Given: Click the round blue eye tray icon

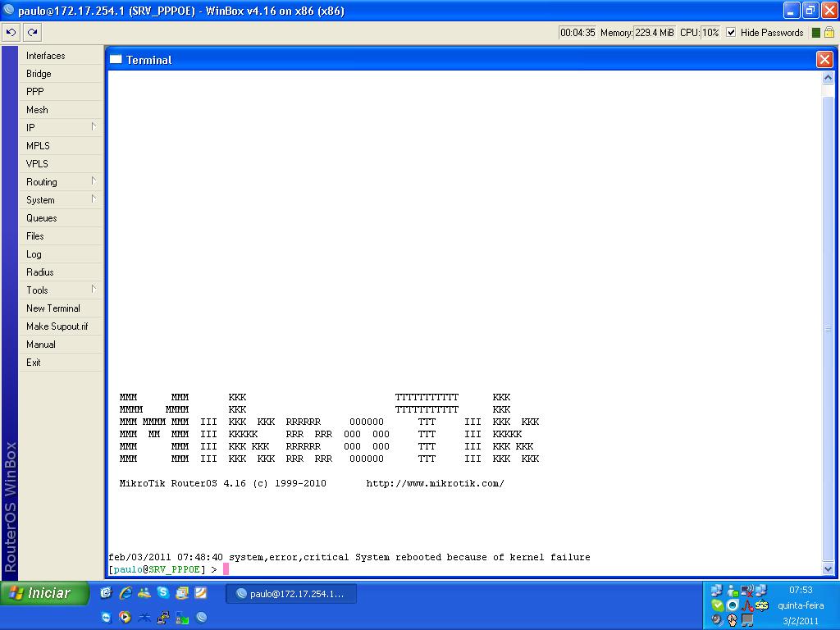Looking at the screenshot, I should (x=733, y=605).
